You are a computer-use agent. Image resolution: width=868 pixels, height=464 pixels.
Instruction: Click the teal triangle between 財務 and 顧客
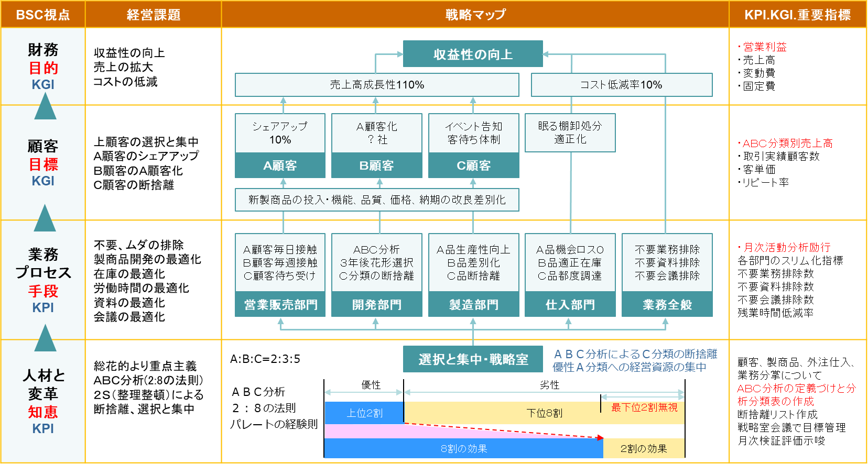click(x=45, y=107)
